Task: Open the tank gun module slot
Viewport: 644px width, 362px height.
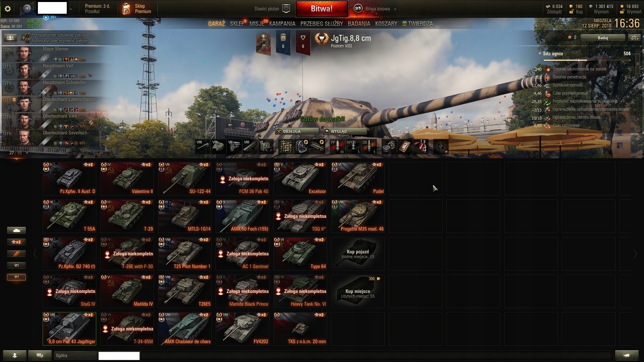Action: coord(203,146)
